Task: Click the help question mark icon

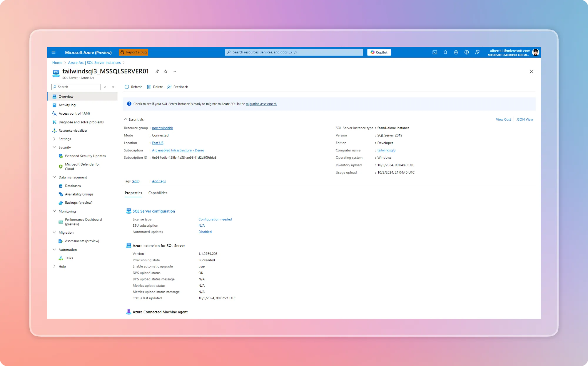Action: [x=466, y=52]
